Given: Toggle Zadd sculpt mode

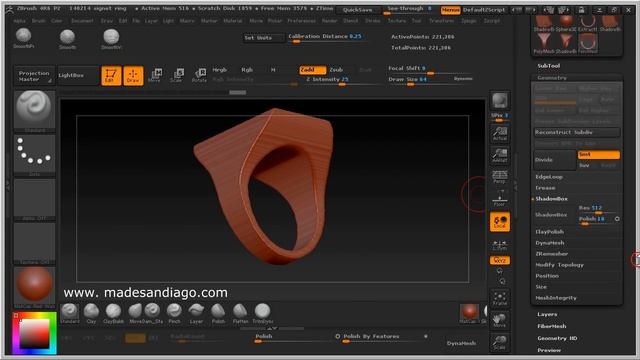Looking at the screenshot, I should tap(312, 70).
